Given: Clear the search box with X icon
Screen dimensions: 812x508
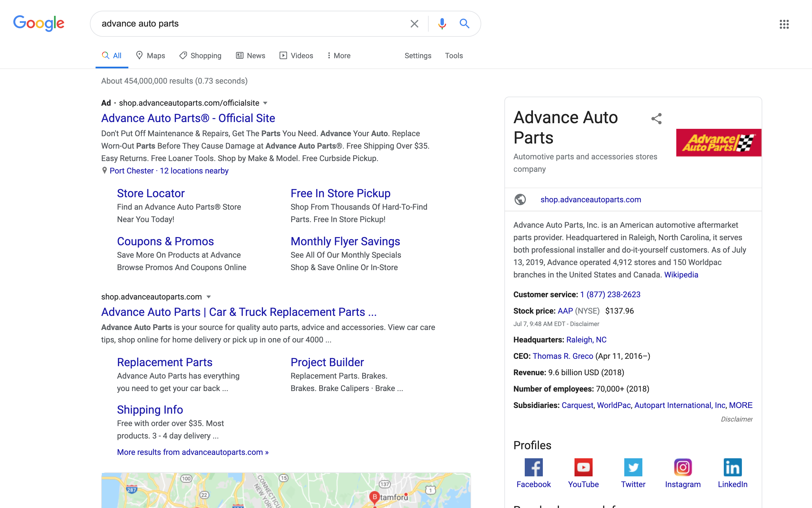Looking at the screenshot, I should (414, 23).
